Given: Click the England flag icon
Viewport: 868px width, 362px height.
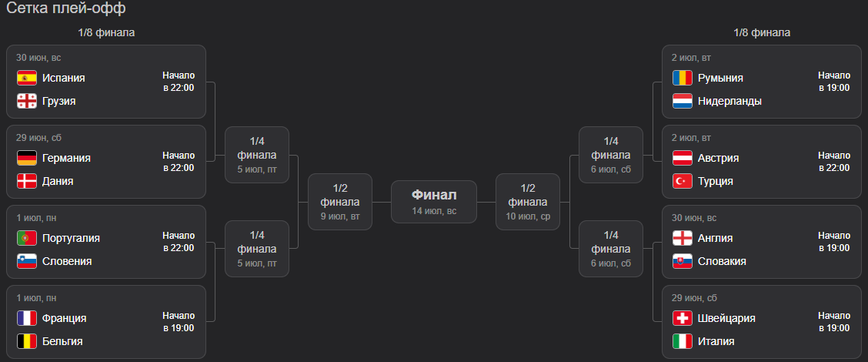Looking at the screenshot, I should point(682,238).
